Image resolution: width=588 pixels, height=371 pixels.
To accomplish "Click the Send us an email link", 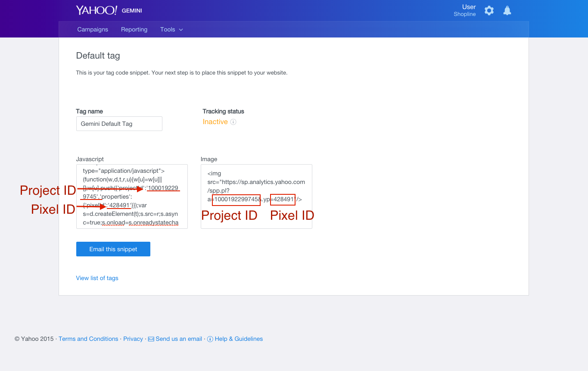I will [179, 339].
